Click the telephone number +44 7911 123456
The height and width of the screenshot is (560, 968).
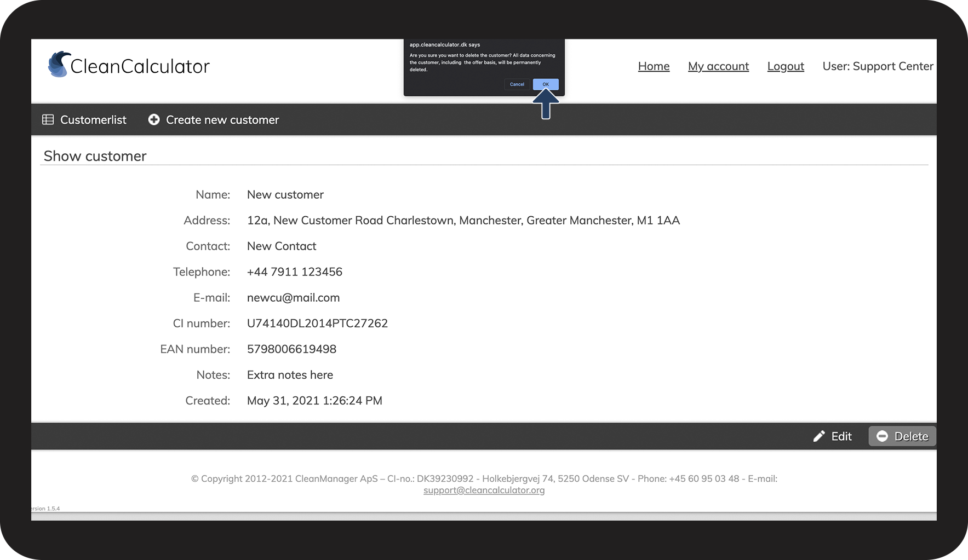(x=294, y=272)
